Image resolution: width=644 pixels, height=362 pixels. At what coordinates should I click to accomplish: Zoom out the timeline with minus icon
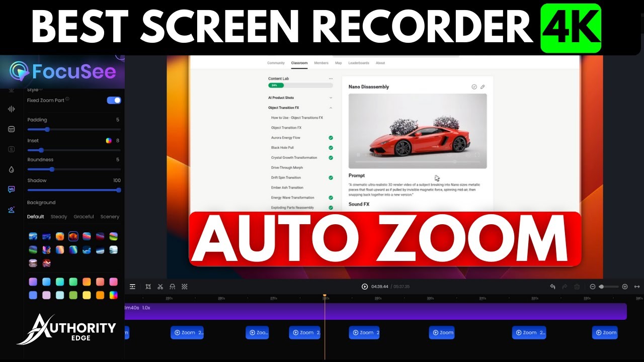pos(593,287)
